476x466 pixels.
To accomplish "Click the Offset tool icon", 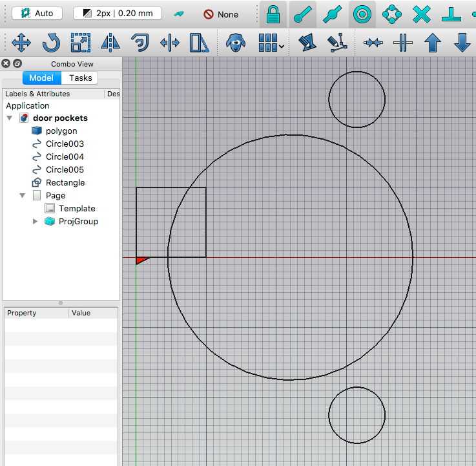I will pyautogui.click(x=140, y=43).
